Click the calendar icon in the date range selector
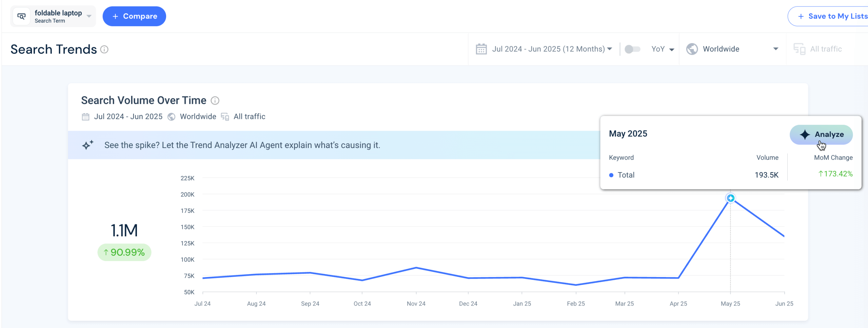The height and width of the screenshot is (328, 868). (x=481, y=49)
